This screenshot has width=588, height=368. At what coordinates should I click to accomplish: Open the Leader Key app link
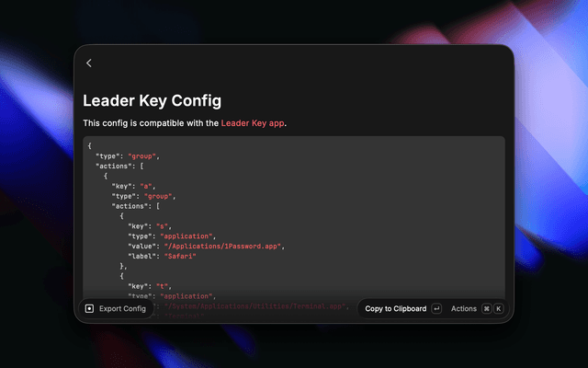coord(253,123)
